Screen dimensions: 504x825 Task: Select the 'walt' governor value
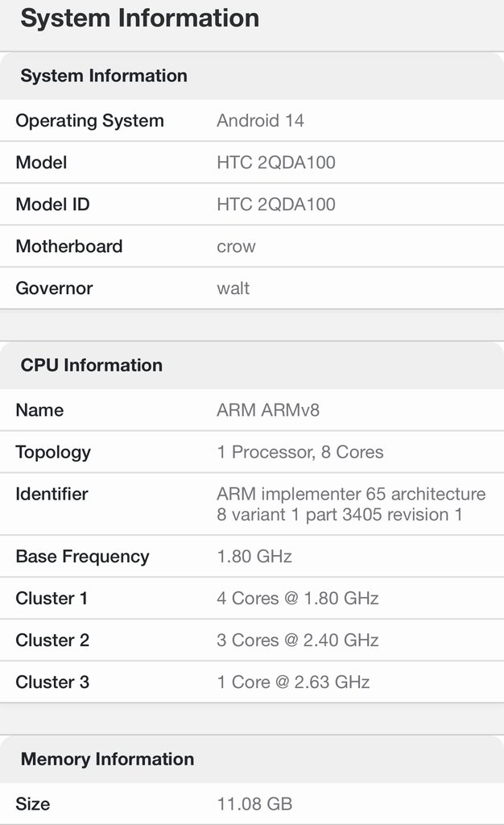click(233, 288)
